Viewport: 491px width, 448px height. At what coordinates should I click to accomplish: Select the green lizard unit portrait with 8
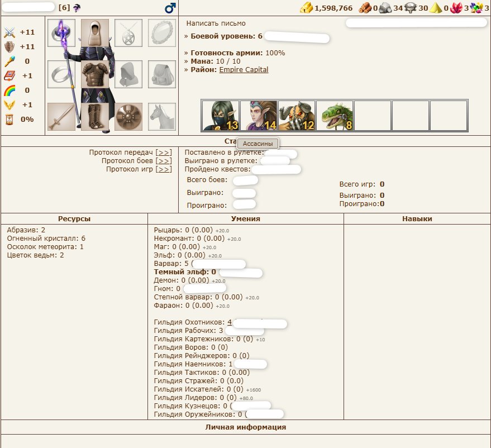point(334,116)
